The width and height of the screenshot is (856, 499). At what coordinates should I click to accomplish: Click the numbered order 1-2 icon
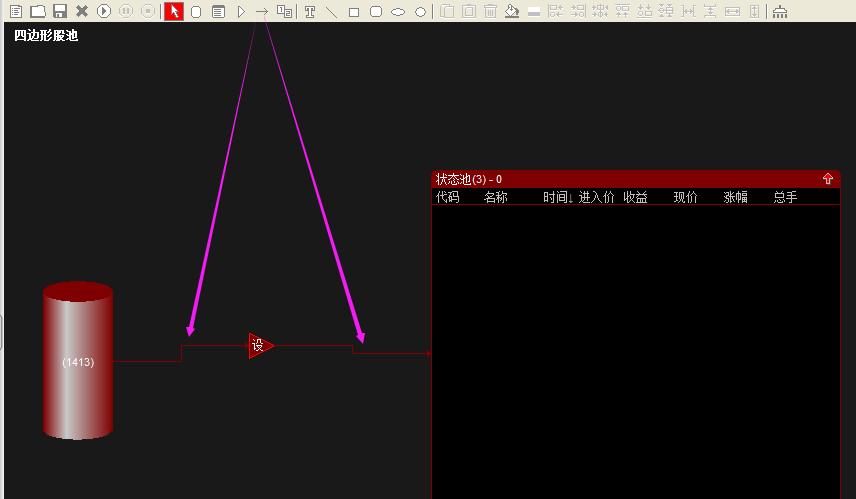click(x=284, y=11)
